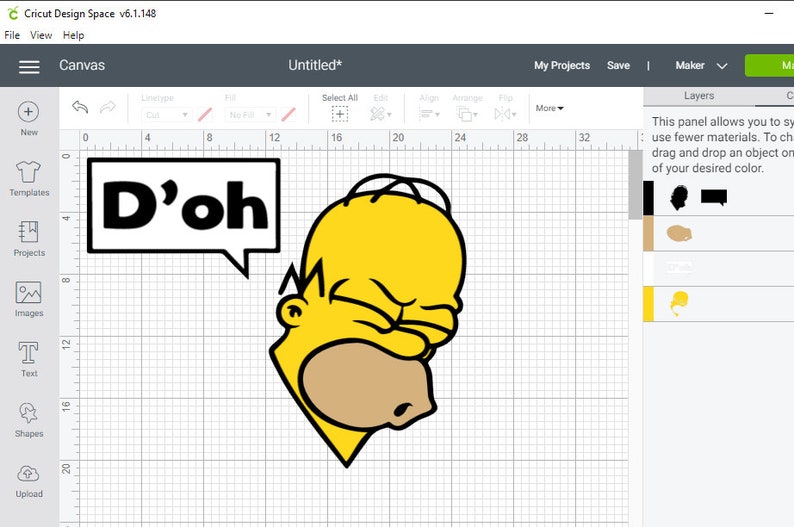The height and width of the screenshot is (527, 794).
Task: Select the Text tool
Action: click(28, 353)
